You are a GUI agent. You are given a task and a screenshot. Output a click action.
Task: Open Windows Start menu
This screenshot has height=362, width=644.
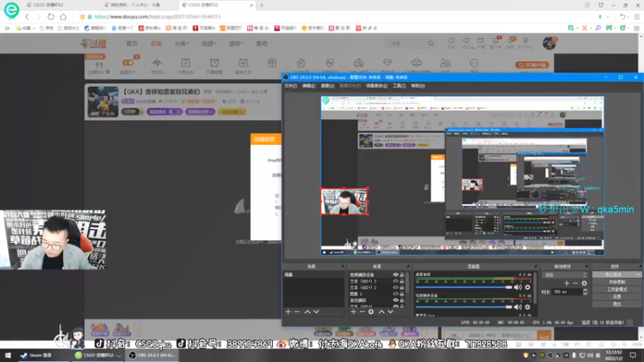pos(8,356)
